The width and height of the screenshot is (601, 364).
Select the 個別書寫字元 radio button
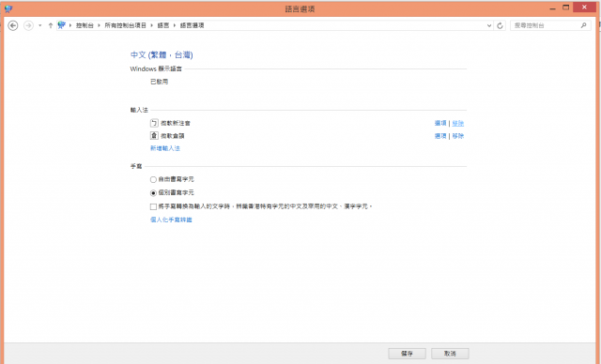[x=153, y=193]
